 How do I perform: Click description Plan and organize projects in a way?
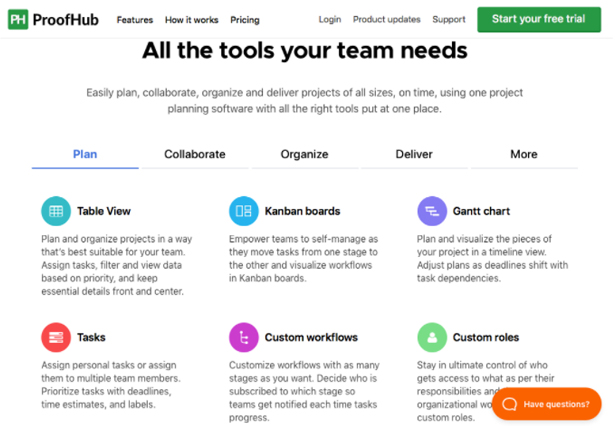click(117, 265)
